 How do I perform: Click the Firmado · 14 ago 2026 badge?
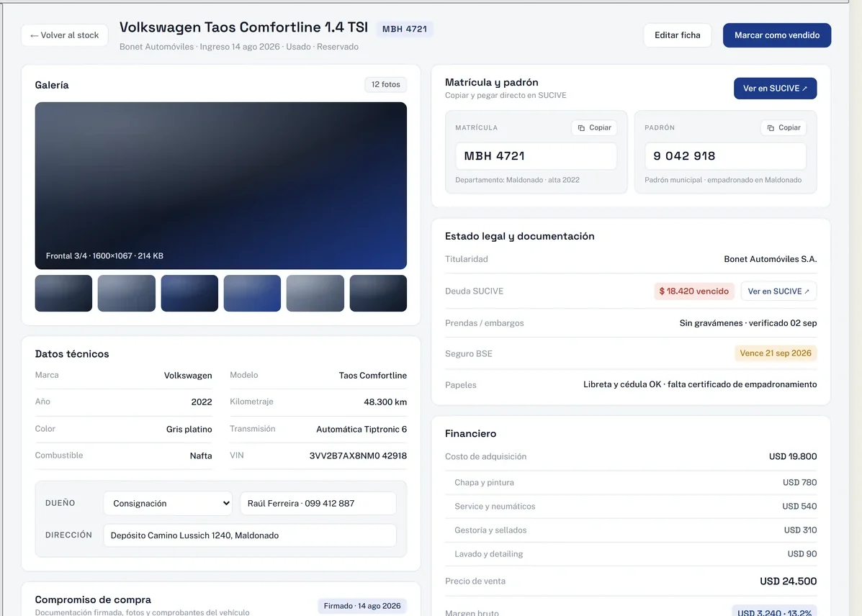(x=362, y=606)
